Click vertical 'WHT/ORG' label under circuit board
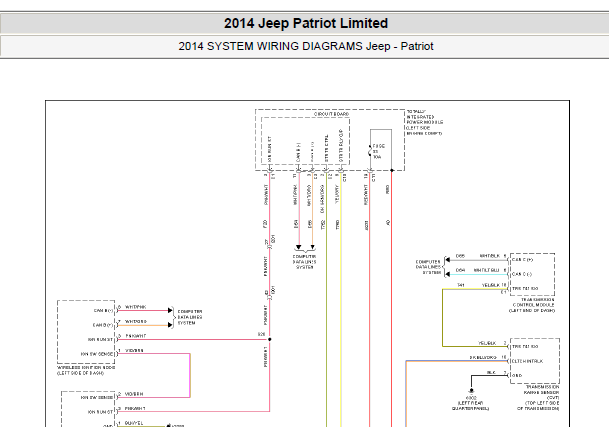The height and width of the screenshot is (427, 609). tap(309, 195)
